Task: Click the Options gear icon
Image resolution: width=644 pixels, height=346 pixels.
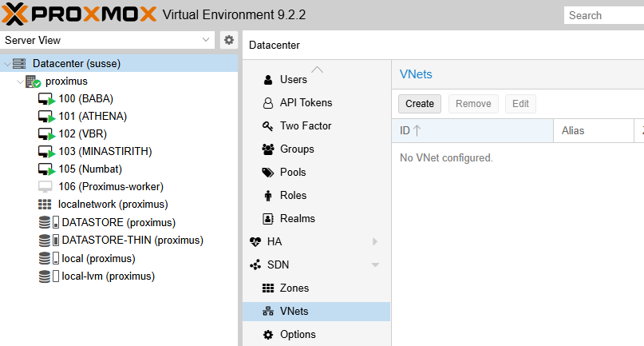Action: (x=268, y=335)
